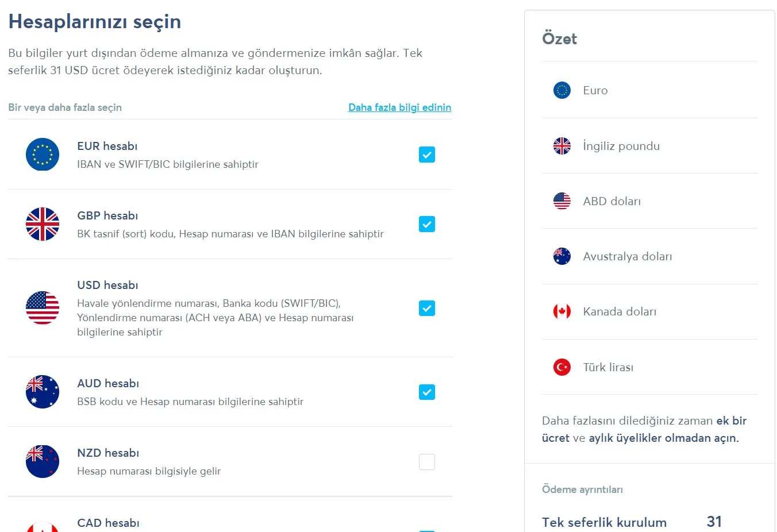Enable the NZD hesabı checkbox
Viewport: 777px width, 532px height.
coord(426,462)
